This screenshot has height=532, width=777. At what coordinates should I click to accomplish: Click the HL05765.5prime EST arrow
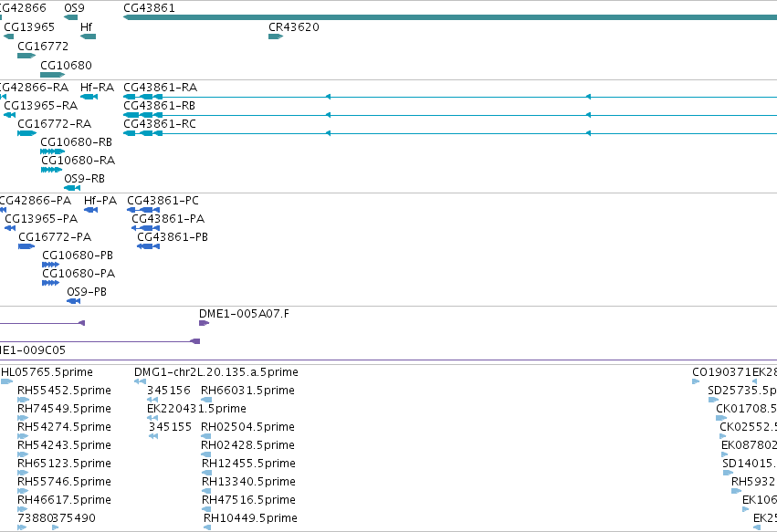(x=6, y=381)
